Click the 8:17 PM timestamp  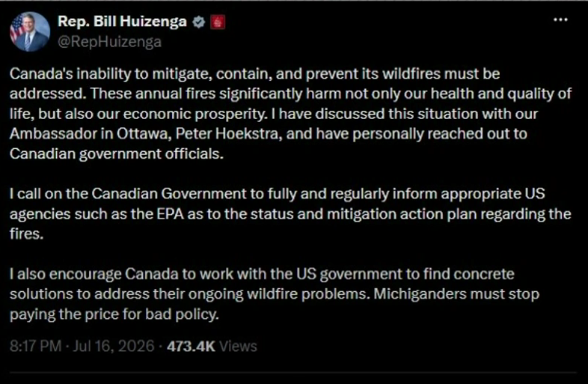36,346
